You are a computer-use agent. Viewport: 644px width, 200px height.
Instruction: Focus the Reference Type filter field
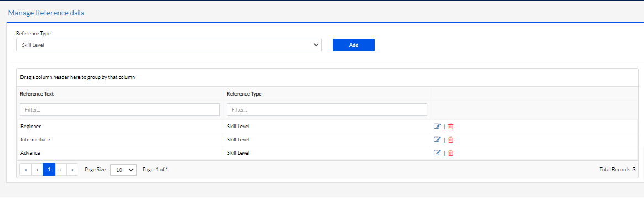(327, 109)
